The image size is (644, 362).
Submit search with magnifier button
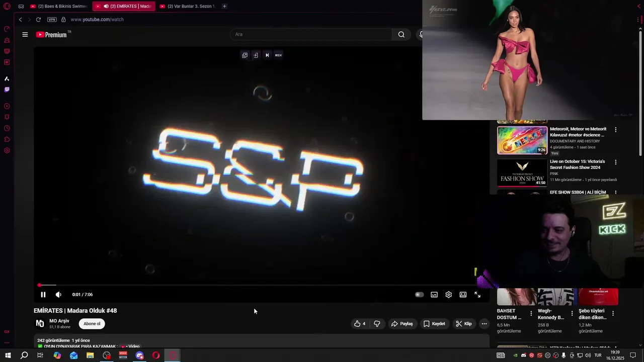tap(401, 34)
